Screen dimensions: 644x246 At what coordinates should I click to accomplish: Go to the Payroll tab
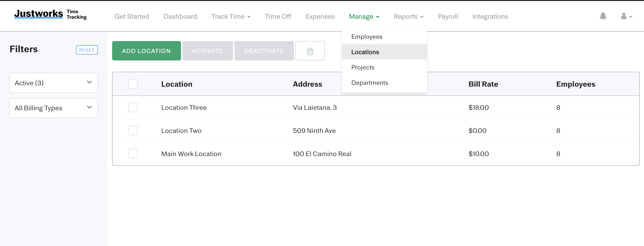click(x=447, y=17)
